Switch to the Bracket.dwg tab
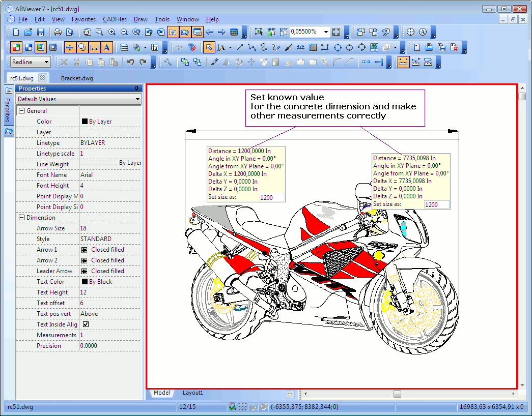 tap(77, 78)
